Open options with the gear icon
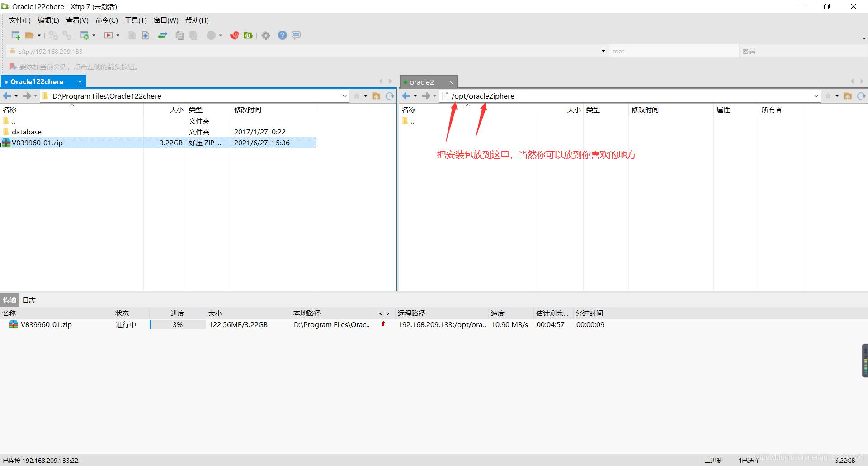This screenshot has width=868, height=466. click(266, 35)
